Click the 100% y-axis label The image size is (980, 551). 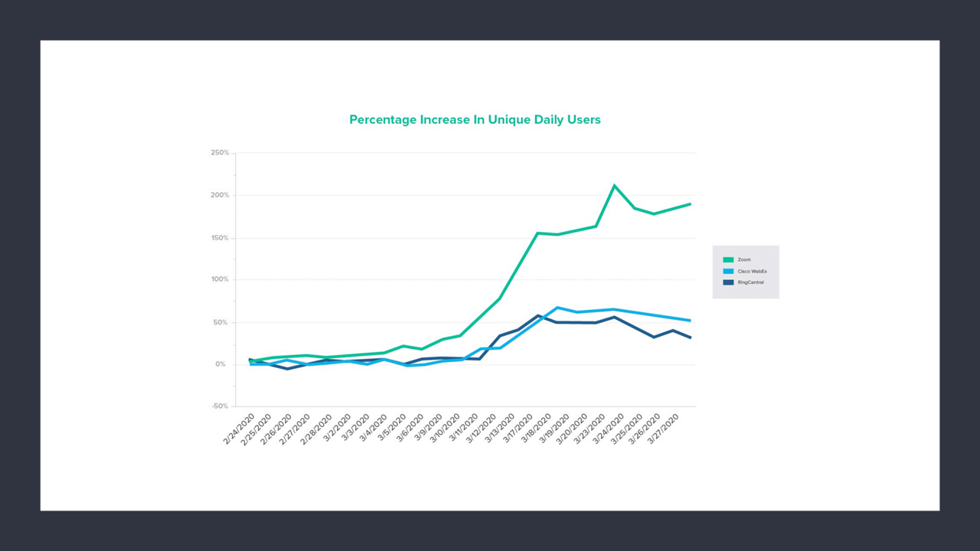[220, 280]
